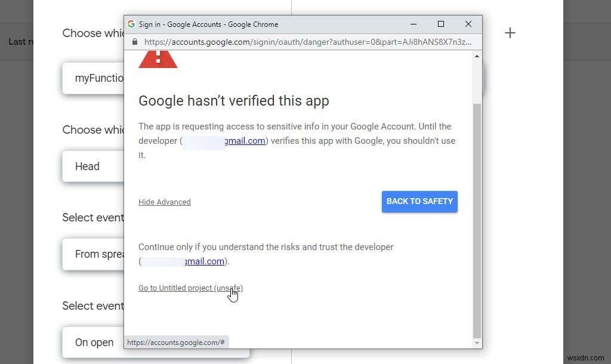This screenshot has height=364, width=611.
Task: Click Go to Untitled project (unsafe)
Action: tap(190, 288)
